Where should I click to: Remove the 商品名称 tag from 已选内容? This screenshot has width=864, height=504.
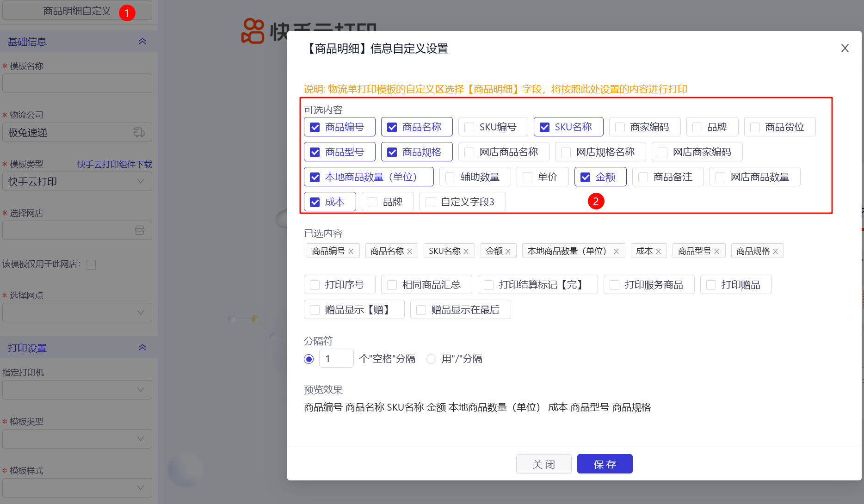[x=409, y=251]
